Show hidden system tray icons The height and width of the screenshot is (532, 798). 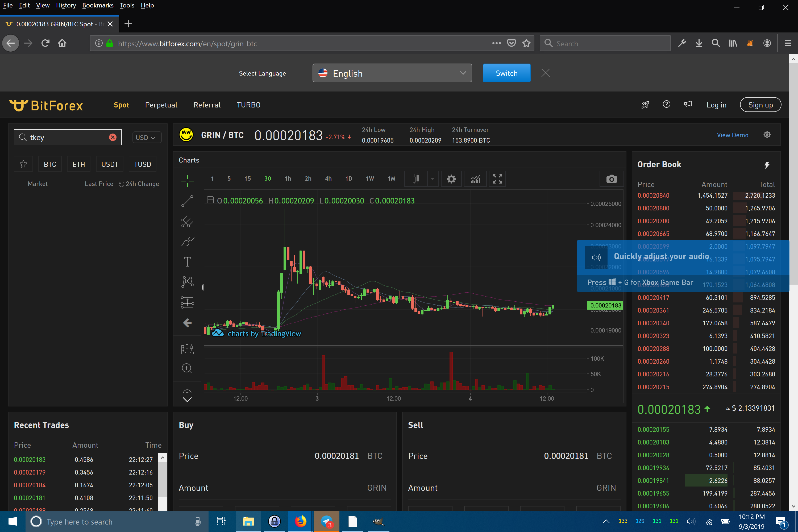[606, 521]
